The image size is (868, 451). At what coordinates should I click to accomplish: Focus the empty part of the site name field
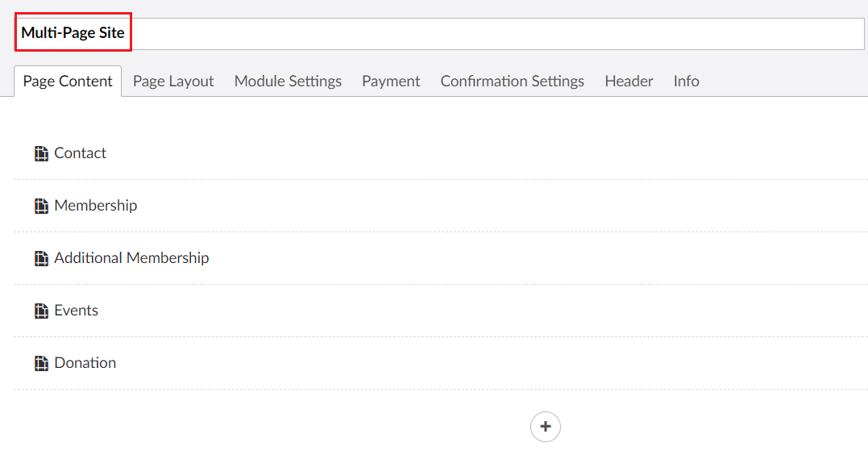tap(484, 34)
